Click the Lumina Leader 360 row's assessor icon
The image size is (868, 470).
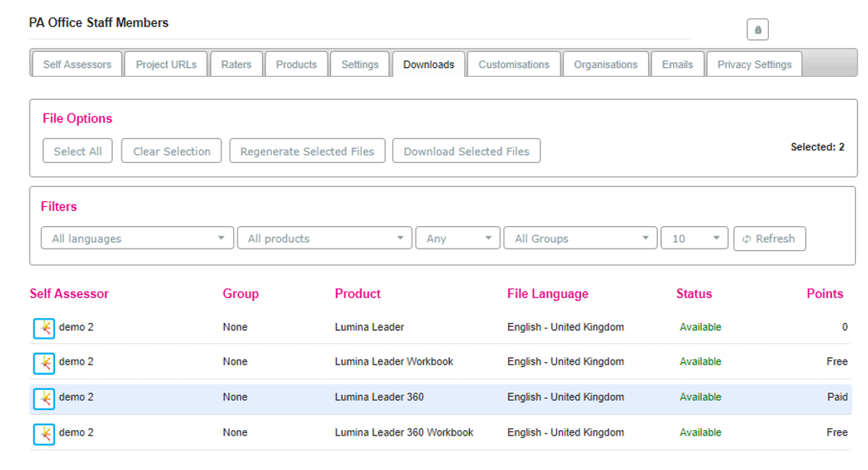pyautogui.click(x=44, y=399)
